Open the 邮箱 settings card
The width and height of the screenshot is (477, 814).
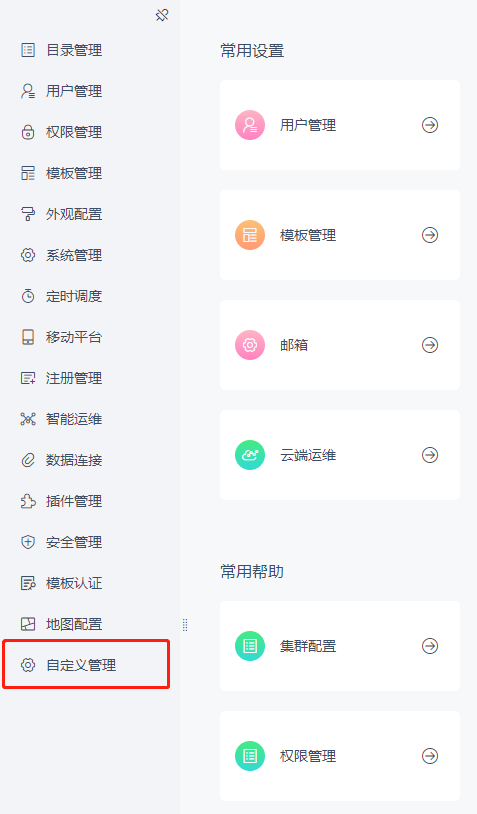point(340,345)
